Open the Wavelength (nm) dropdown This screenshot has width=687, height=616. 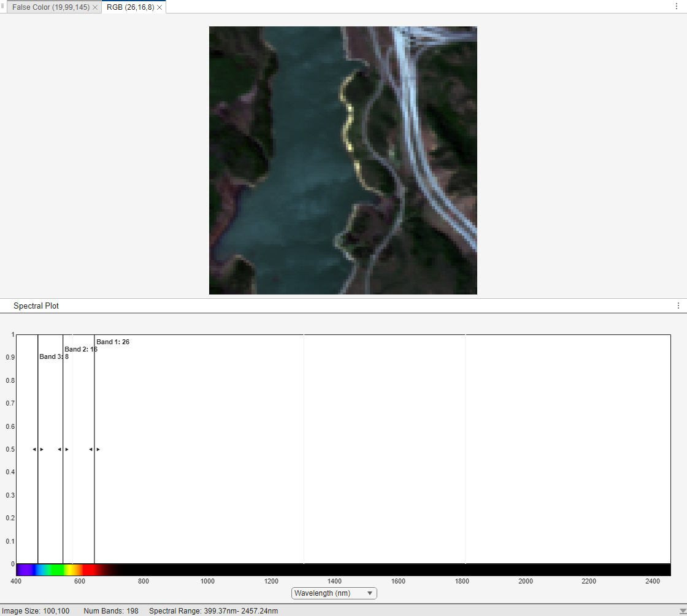click(x=334, y=593)
